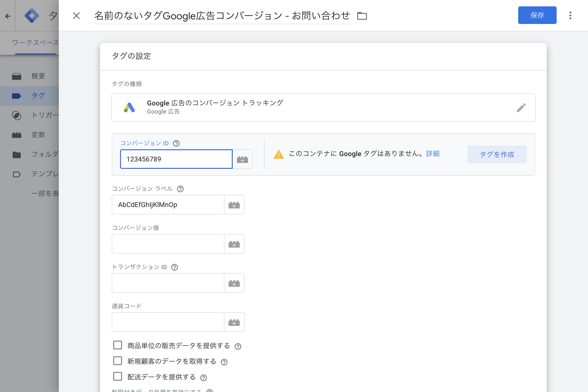Click the タグ sidebar tag icon
This screenshot has height=392, width=588.
tap(16, 96)
